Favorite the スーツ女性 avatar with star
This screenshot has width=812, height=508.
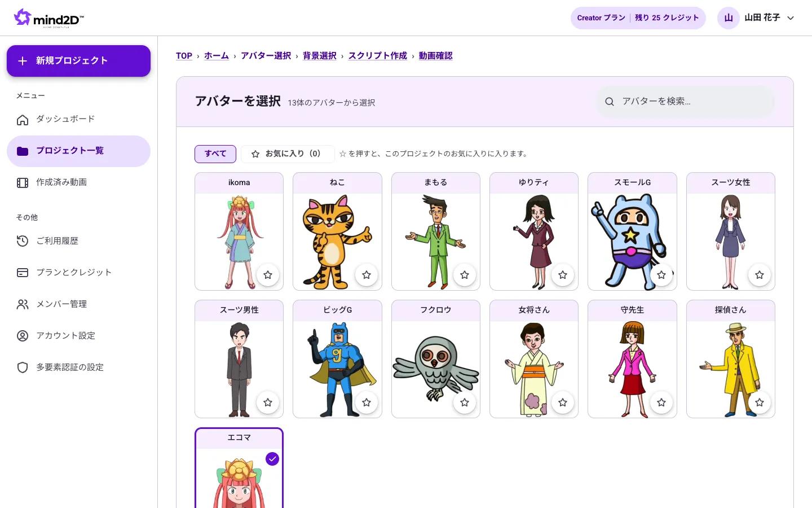point(760,275)
